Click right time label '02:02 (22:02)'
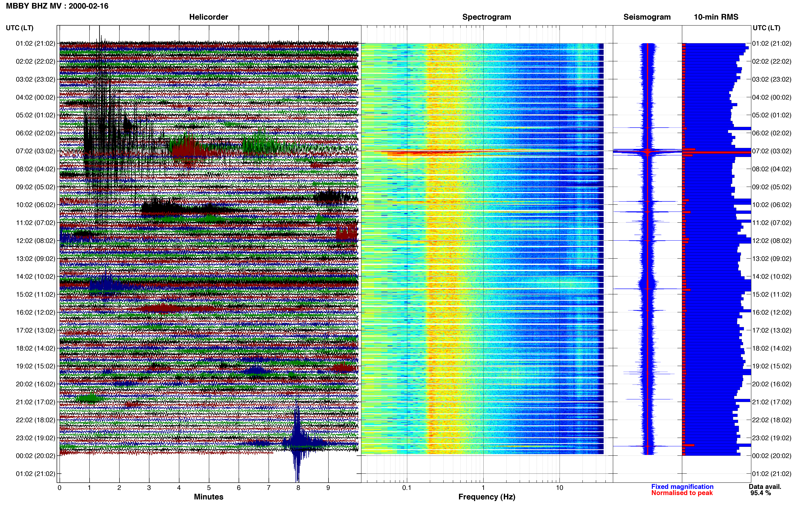 (x=772, y=61)
